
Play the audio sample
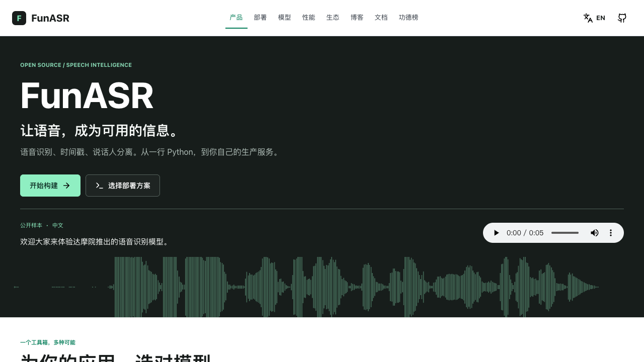tap(496, 233)
